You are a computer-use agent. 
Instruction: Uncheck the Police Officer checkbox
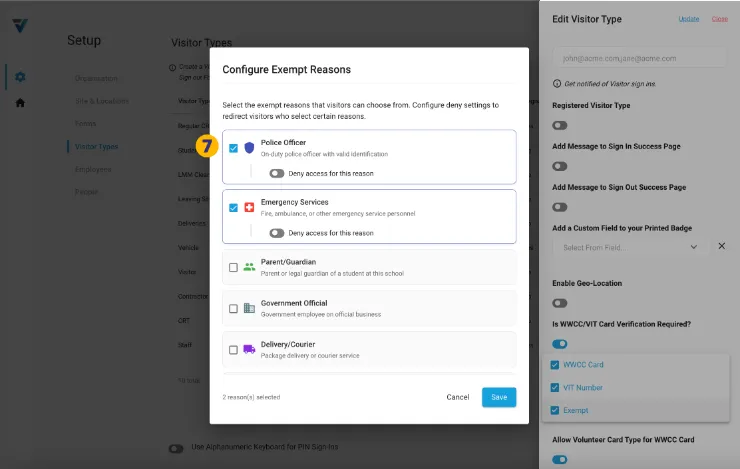tap(233, 148)
